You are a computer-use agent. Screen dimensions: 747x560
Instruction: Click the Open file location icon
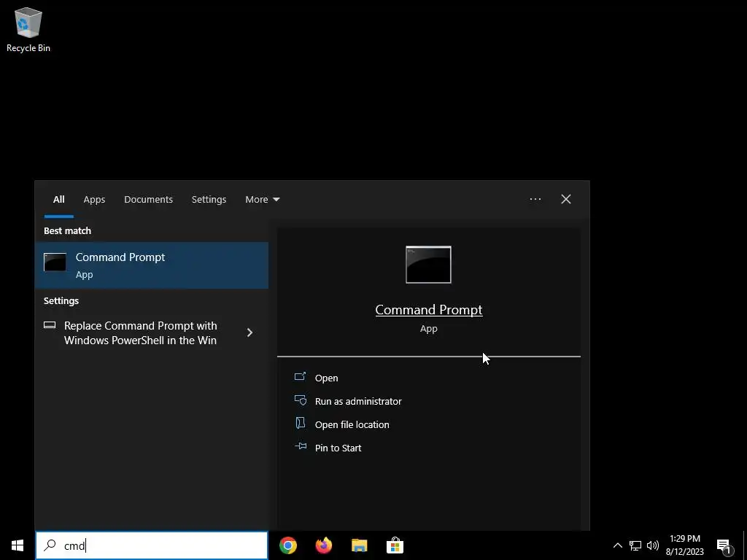[300, 423]
